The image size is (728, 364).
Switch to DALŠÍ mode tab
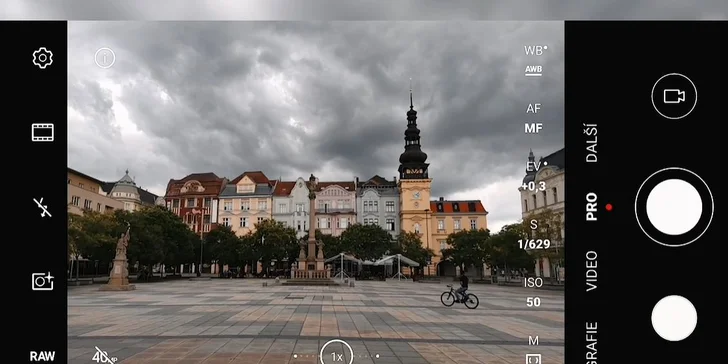click(x=592, y=143)
